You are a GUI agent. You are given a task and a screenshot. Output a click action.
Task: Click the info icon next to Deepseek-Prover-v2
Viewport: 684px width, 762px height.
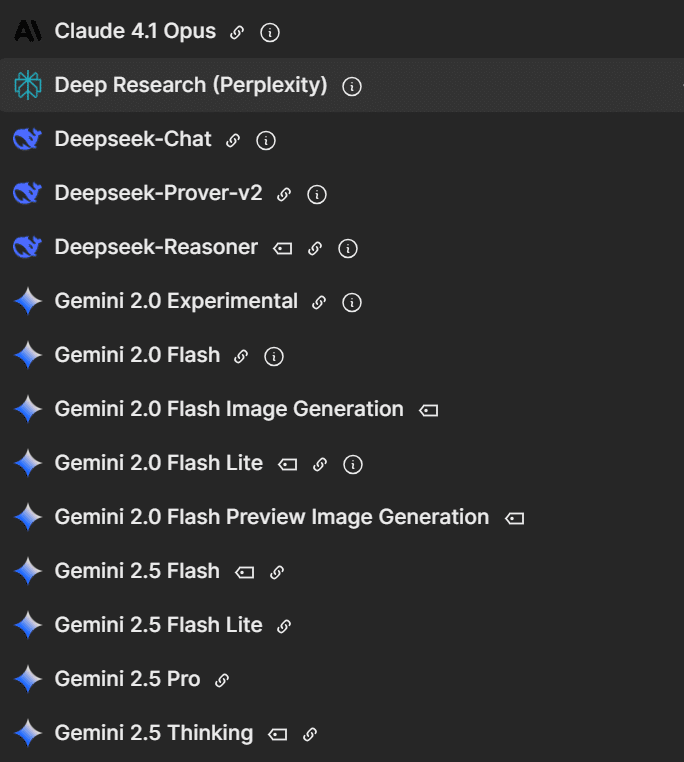[317, 194]
